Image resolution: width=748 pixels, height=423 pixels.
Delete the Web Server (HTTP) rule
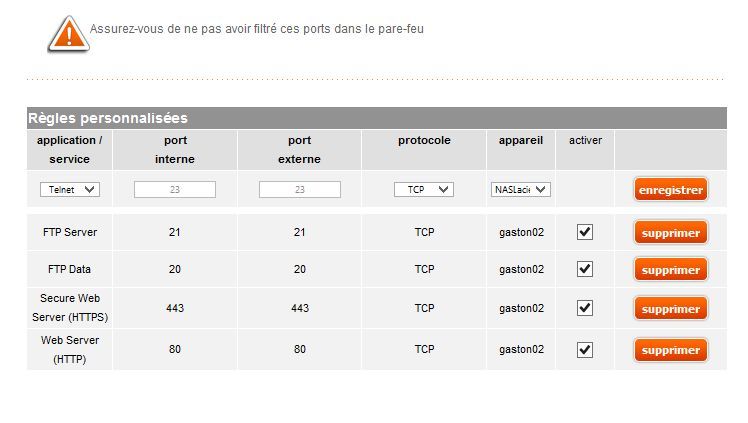pyautogui.click(x=670, y=350)
